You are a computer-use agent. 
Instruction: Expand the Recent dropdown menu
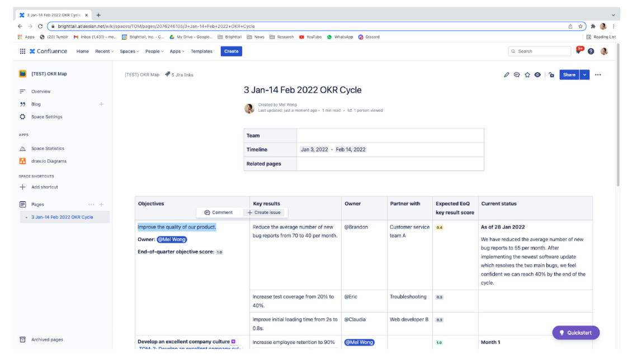click(105, 51)
